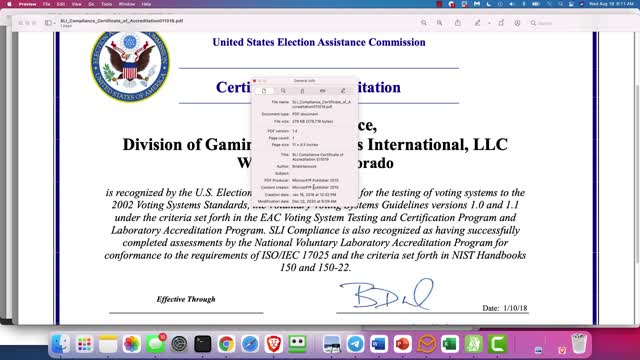Click the Creation date value in inspector
This screenshot has height=360, width=640.
(x=314, y=195)
